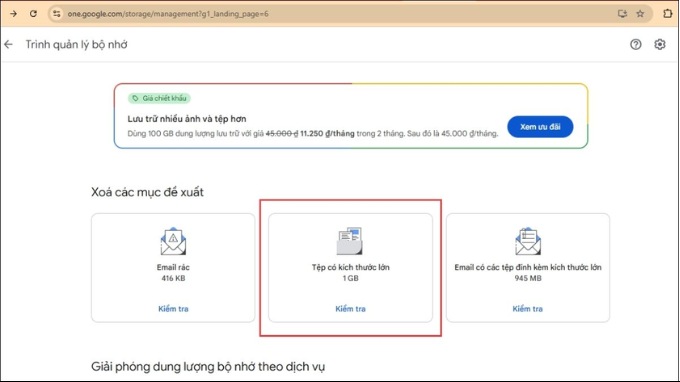Viewport: 680px width, 382px height.
Task: Click 'Email có các tệp đính kèm kích thước lớn'
Action: coord(528,268)
